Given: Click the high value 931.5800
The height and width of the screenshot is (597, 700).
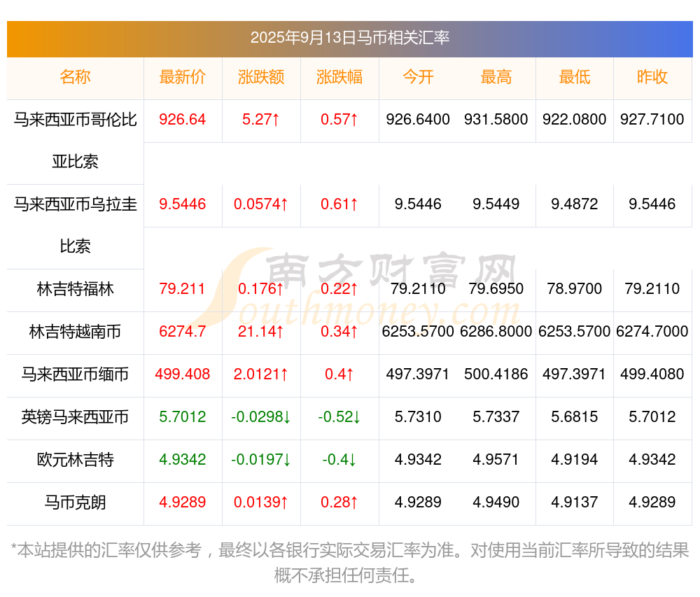Looking at the screenshot, I should click(x=496, y=120).
